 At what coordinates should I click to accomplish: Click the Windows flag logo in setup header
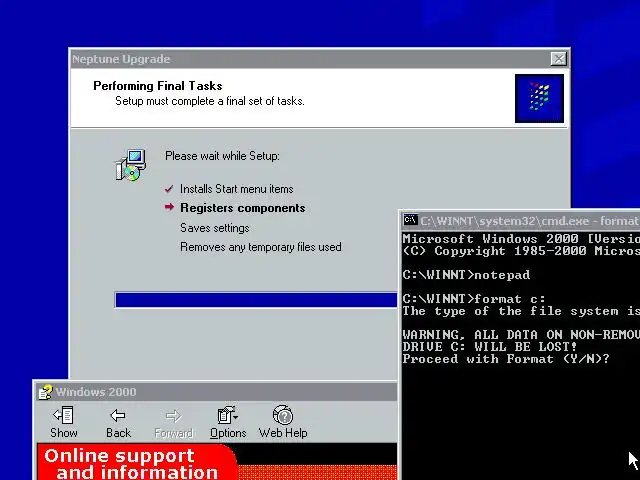[539, 98]
